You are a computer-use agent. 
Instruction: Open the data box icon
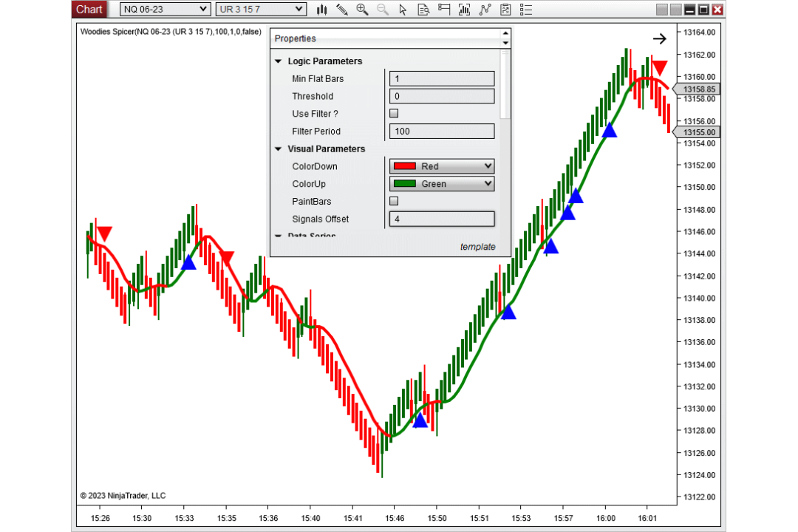click(x=423, y=10)
